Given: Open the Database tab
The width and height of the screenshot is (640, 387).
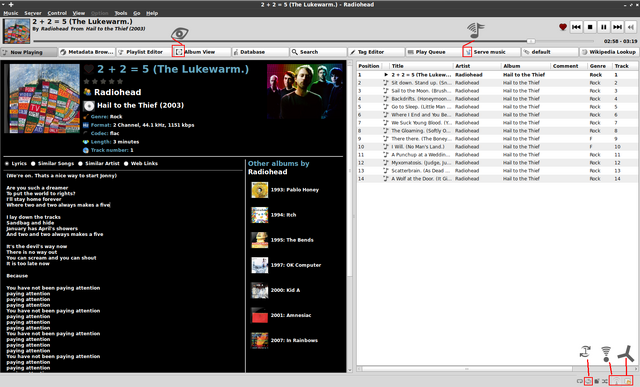Looking at the screenshot, I should point(260,52).
